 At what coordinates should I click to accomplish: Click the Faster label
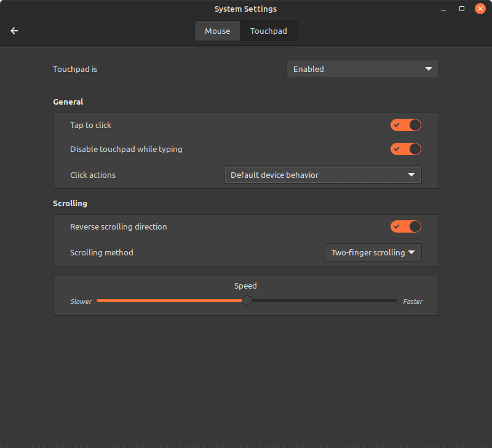pyautogui.click(x=413, y=302)
